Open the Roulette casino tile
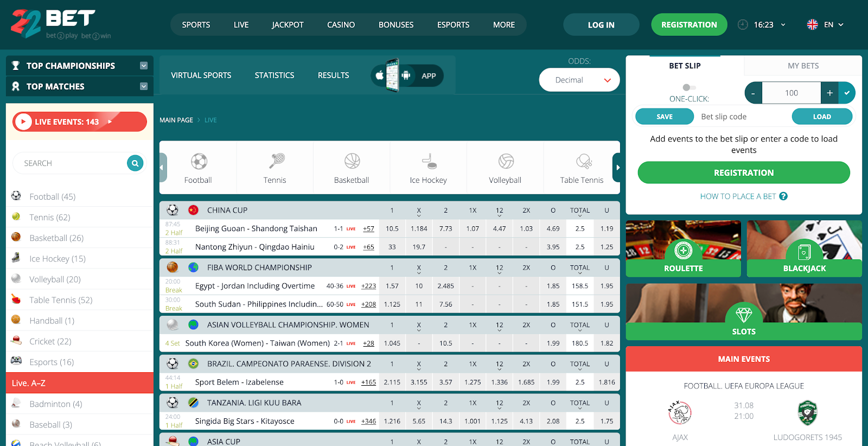 (684, 249)
